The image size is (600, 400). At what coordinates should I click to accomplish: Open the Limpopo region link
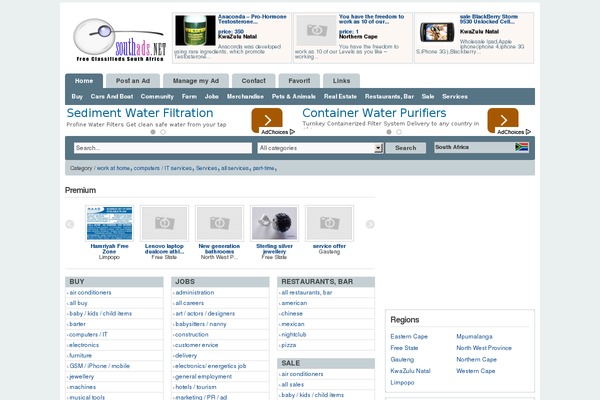402,382
